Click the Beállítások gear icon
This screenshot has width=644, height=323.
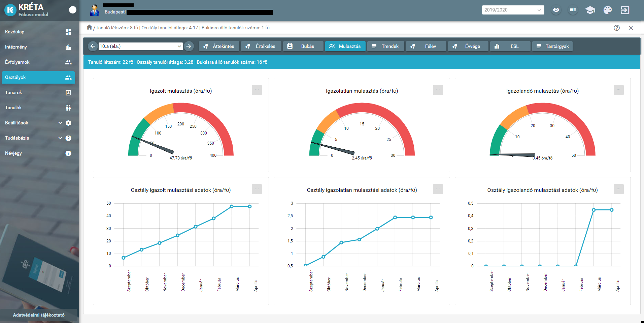click(68, 123)
